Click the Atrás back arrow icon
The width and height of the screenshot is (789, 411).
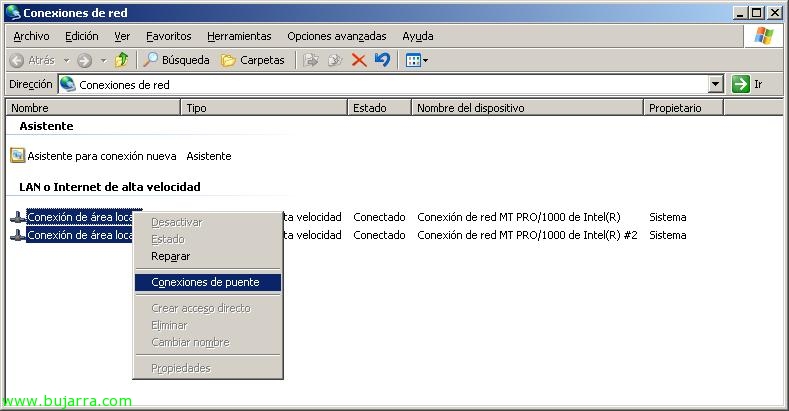coord(17,60)
